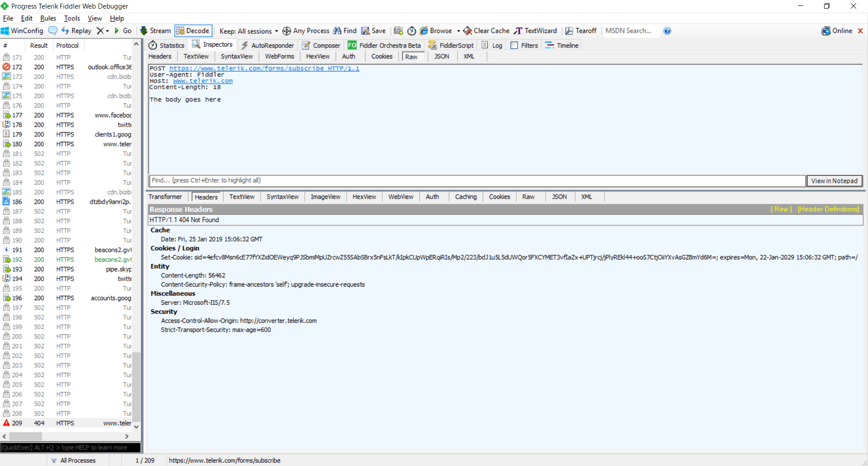The width and height of the screenshot is (868, 466).
Task: Click the session list scroll-up arrow
Action: click(x=136, y=44)
